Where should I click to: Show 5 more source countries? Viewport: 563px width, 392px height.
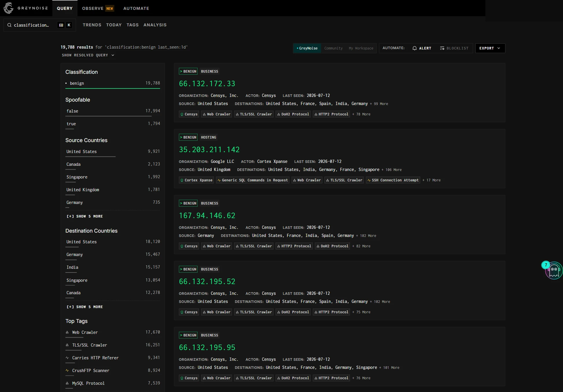85,216
